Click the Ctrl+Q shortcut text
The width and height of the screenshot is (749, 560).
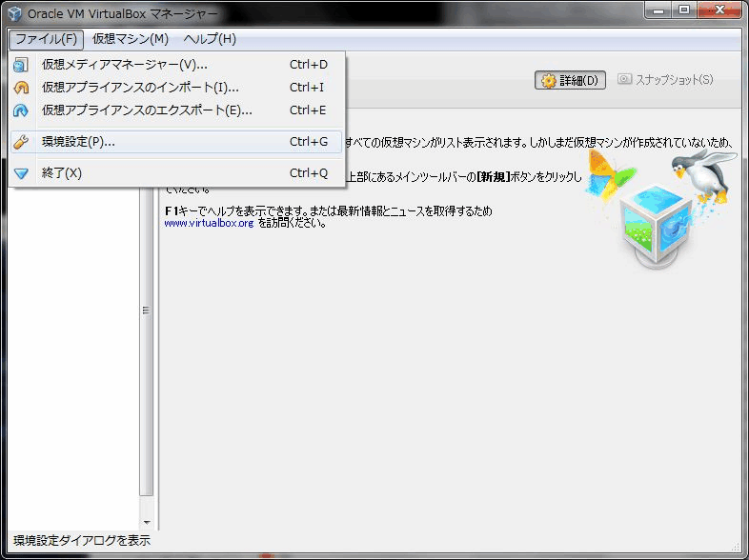309,173
